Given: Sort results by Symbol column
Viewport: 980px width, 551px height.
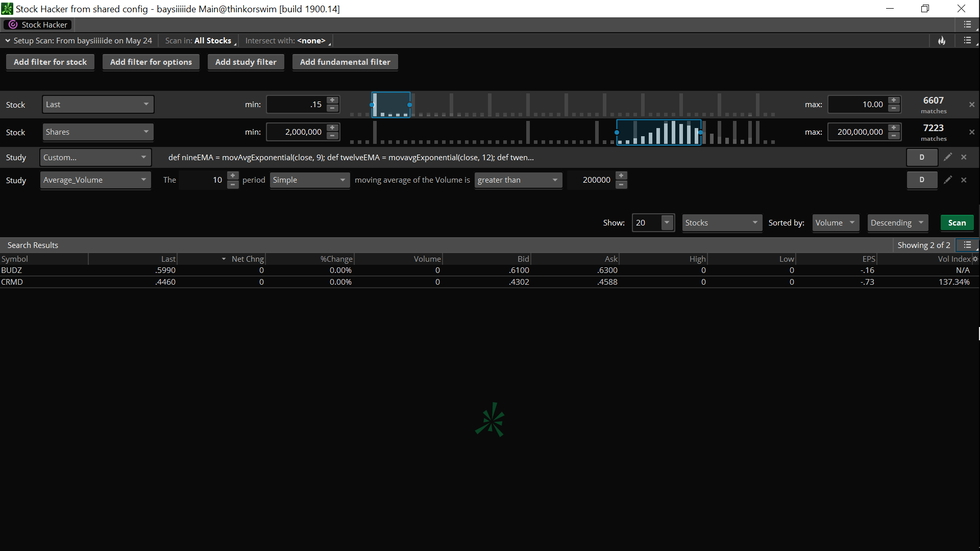Looking at the screenshot, I should click(44, 259).
